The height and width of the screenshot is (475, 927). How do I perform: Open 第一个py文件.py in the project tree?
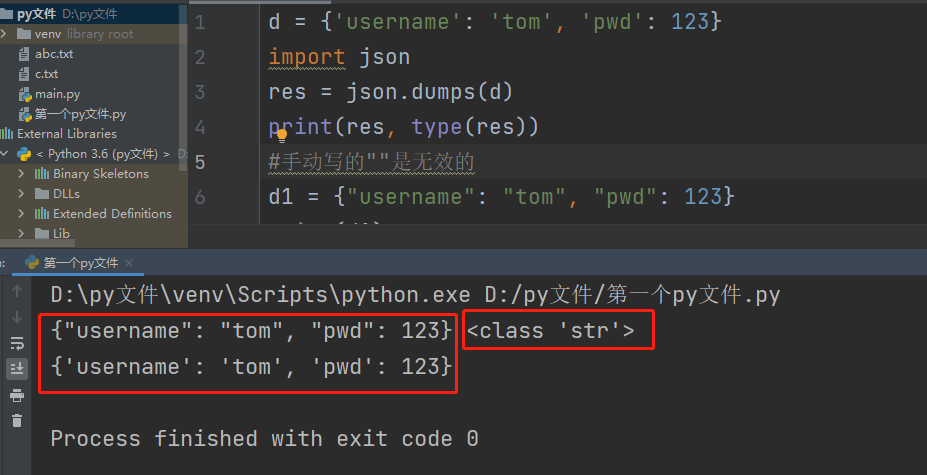(x=79, y=114)
